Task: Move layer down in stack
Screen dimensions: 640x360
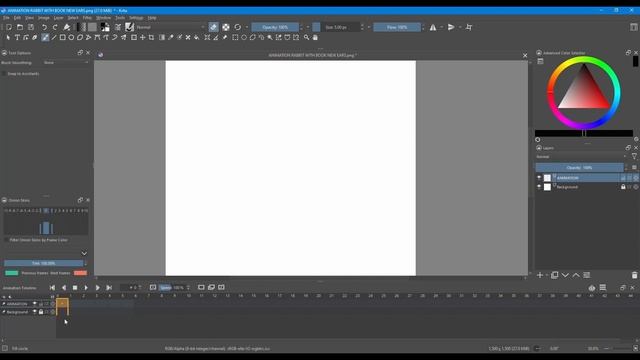Action: point(565,275)
